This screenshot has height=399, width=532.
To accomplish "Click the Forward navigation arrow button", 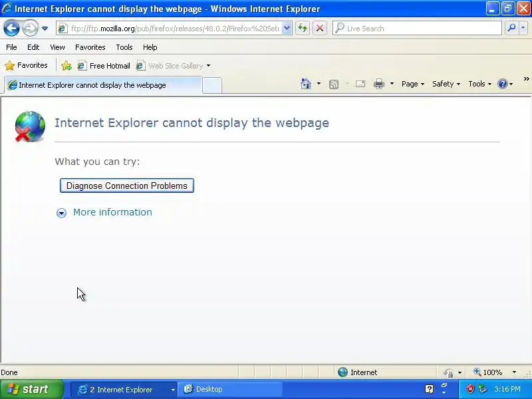I will [30, 28].
